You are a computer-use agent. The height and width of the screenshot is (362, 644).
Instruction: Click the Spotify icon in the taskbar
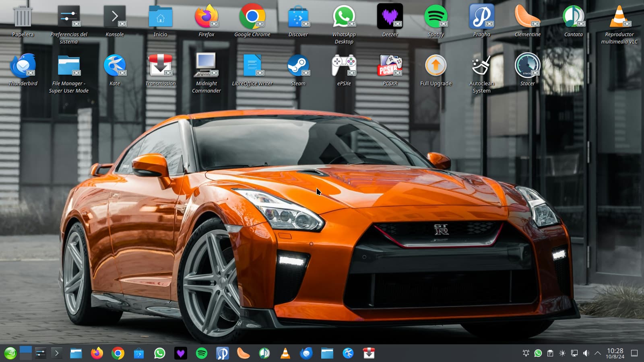(202, 353)
